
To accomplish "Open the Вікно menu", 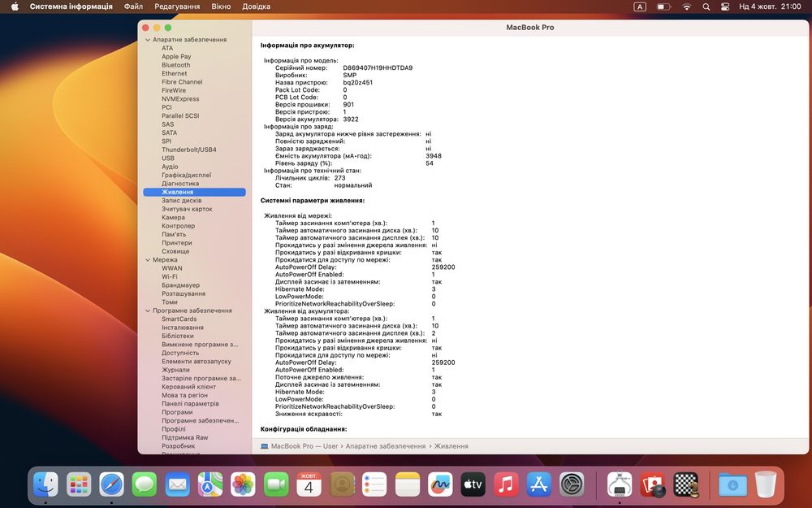I will coord(221,7).
